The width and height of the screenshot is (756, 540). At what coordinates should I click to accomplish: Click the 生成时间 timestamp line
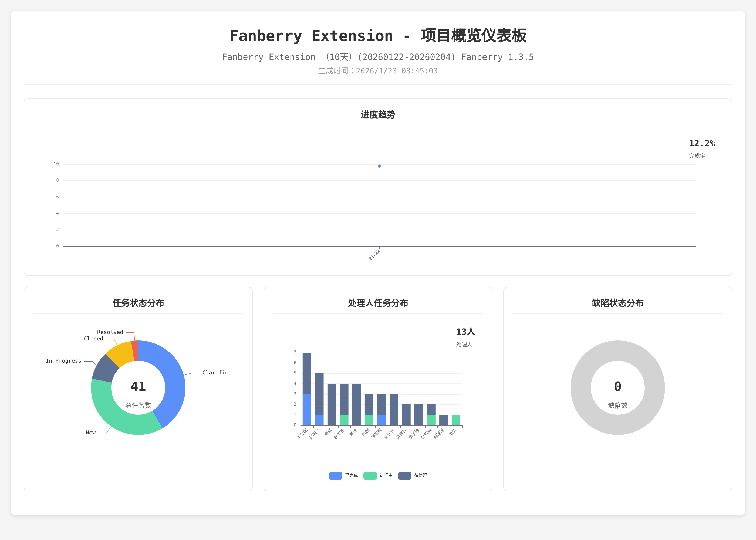click(378, 71)
